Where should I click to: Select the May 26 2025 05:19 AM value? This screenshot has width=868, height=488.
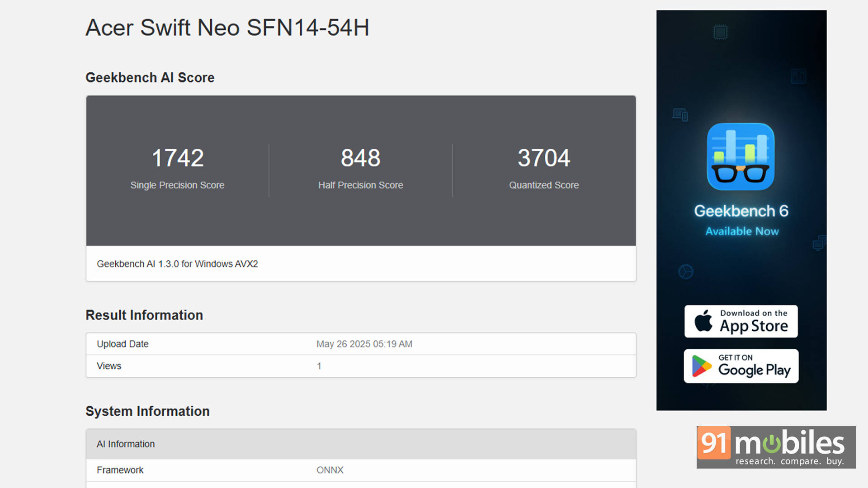click(364, 344)
